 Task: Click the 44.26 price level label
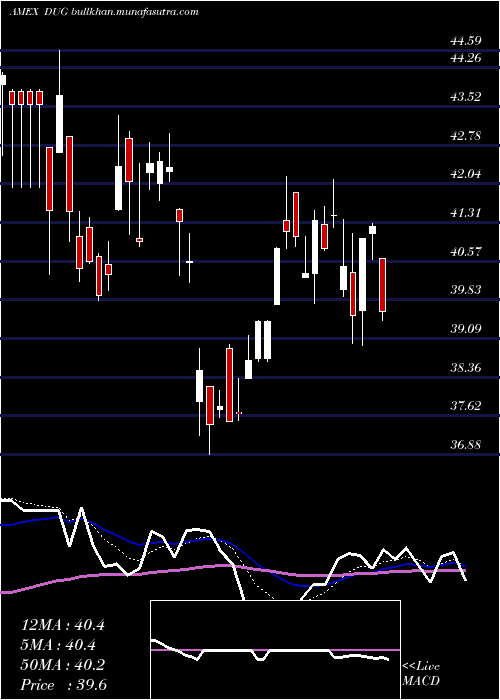click(466, 58)
